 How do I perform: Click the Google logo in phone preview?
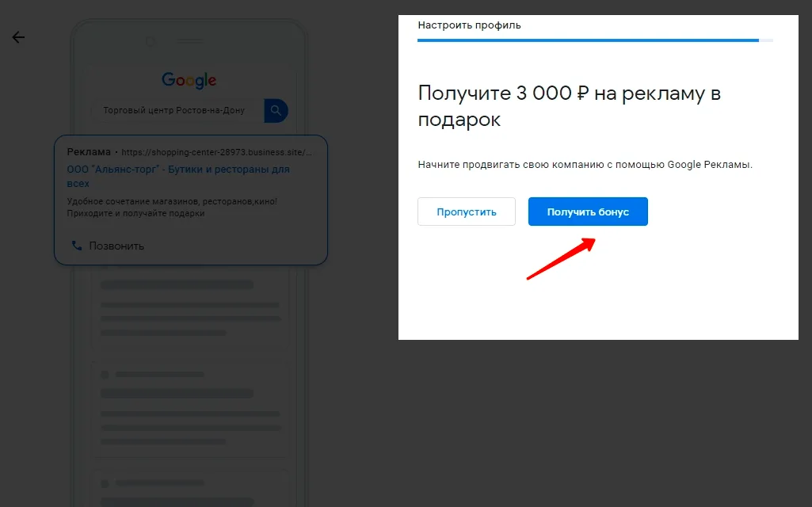(189, 80)
